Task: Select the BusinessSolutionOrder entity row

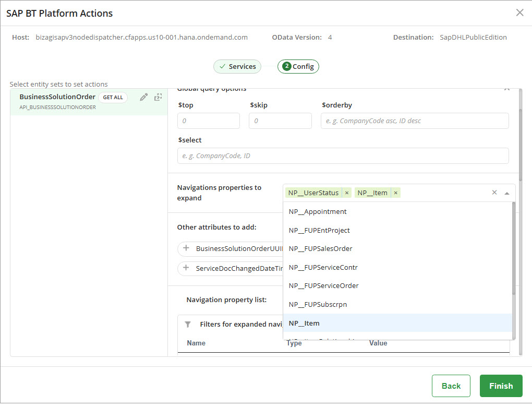Action: (x=89, y=102)
